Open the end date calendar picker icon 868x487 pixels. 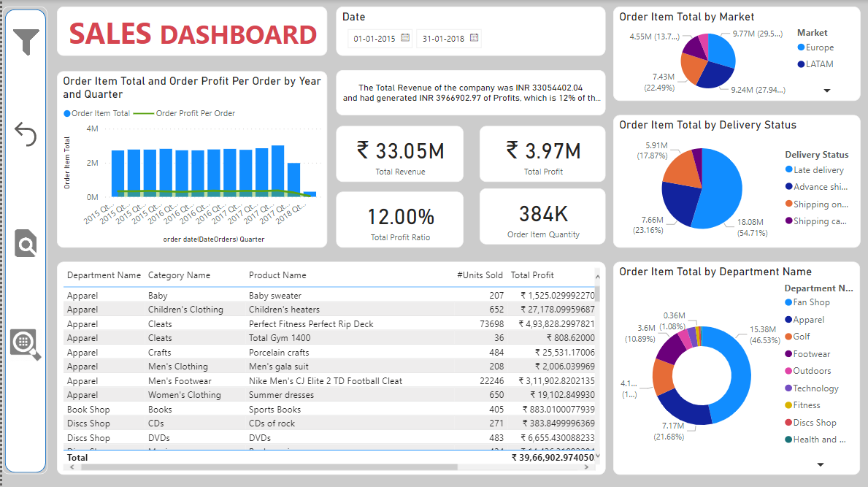(475, 38)
